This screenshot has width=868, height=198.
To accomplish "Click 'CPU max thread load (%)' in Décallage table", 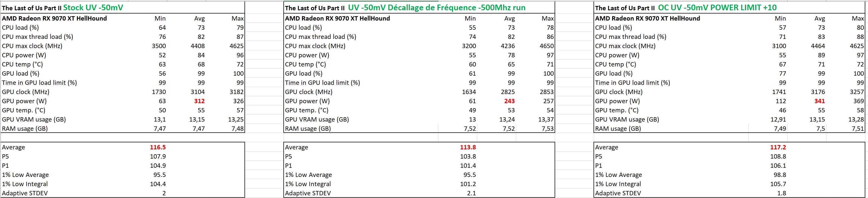I will click(x=320, y=37).
